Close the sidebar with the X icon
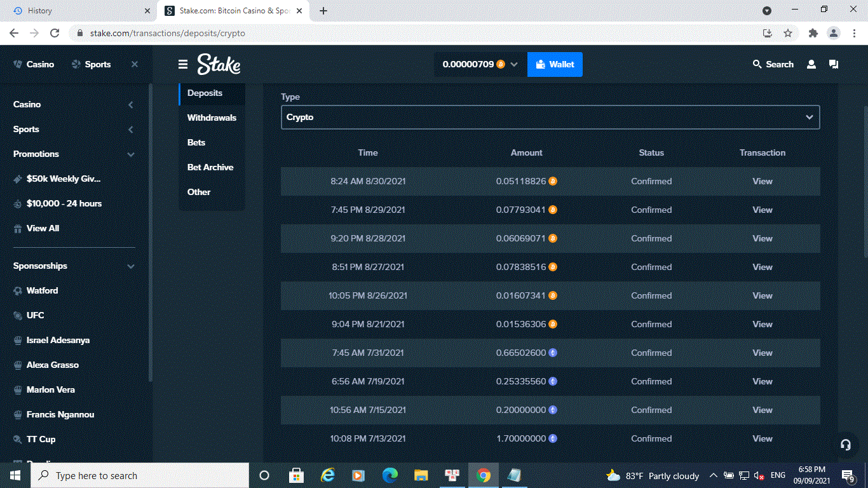 pyautogui.click(x=135, y=64)
